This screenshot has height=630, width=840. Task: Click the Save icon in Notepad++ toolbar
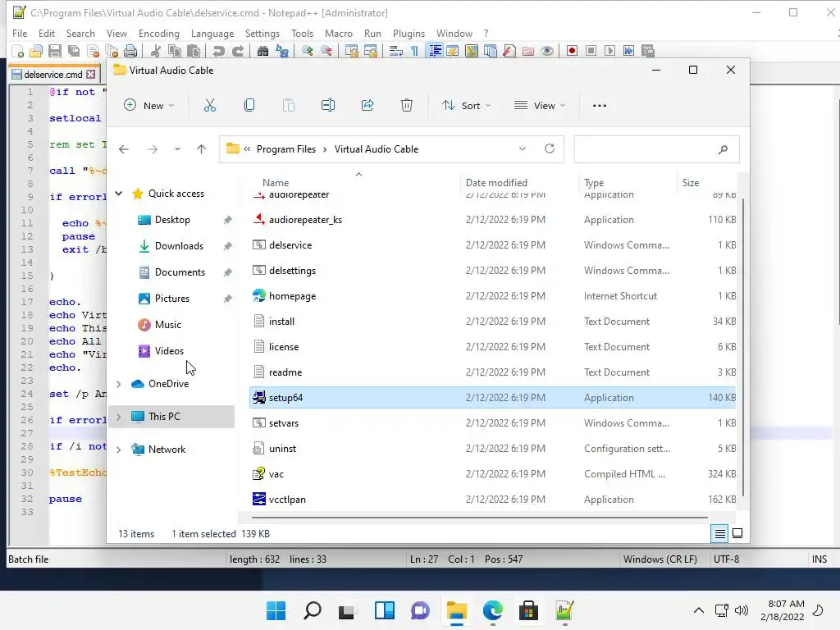click(x=55, y=51)
